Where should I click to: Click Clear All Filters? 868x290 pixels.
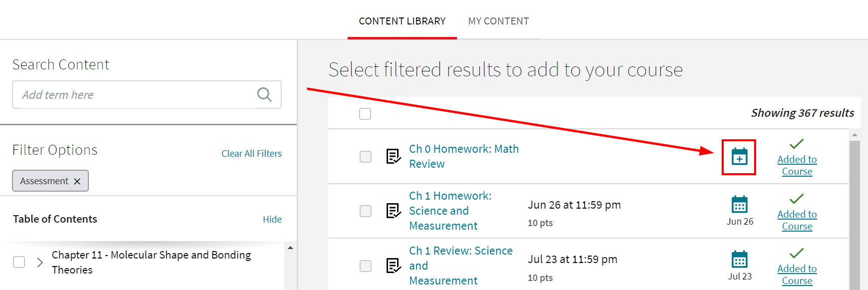point(252,153)
